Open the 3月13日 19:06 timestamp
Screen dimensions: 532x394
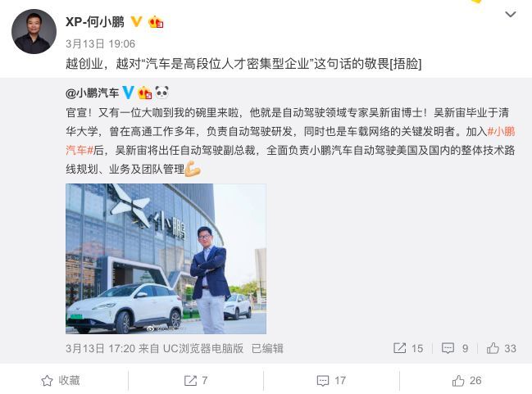(101, 43)
